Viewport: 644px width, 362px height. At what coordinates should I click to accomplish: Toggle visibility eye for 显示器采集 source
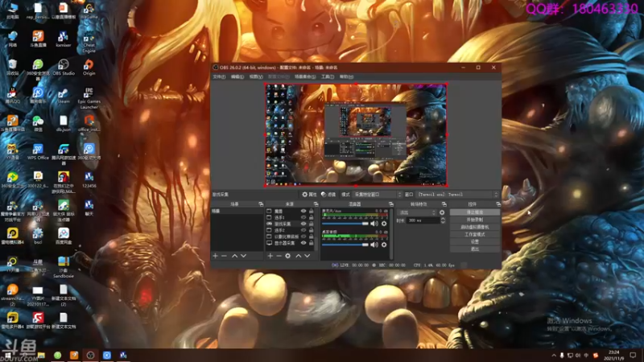tap(303, 243)
